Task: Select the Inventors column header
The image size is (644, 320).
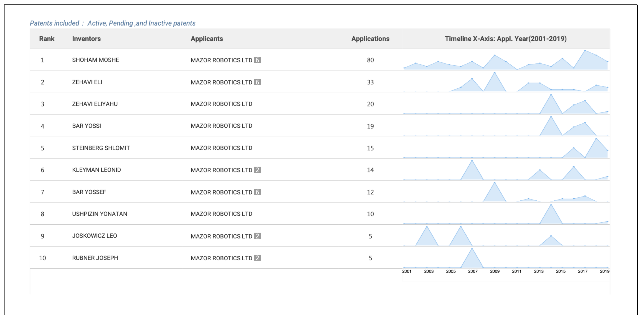Action: (x=86, y=39)
